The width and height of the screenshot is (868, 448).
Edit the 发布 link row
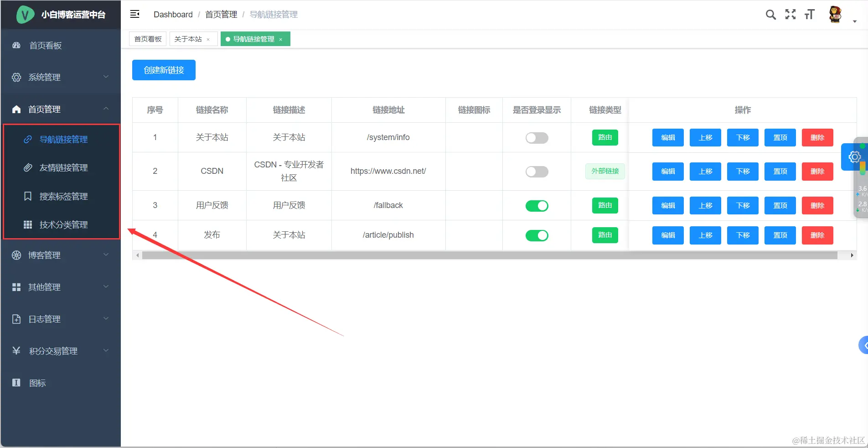click(668, 235)
